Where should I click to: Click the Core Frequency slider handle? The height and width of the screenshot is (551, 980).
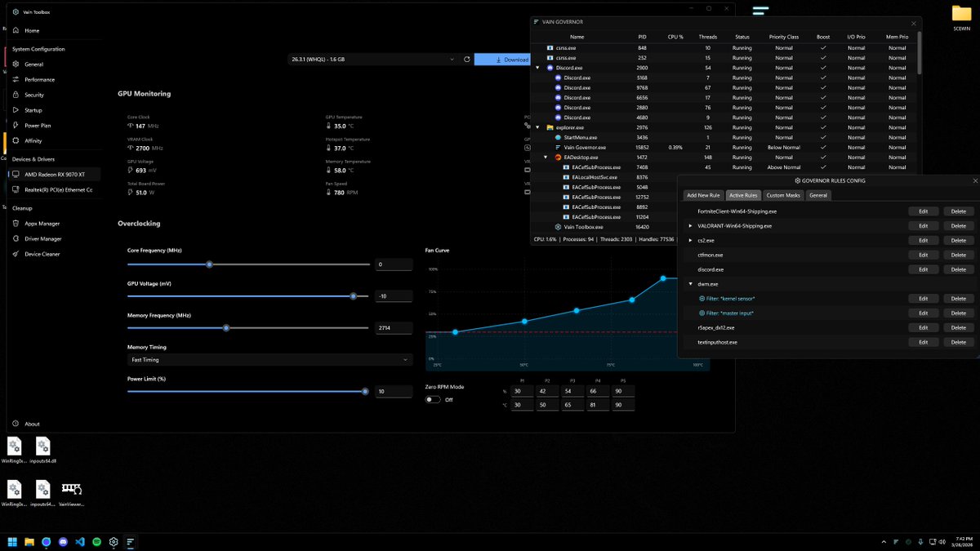pyautogui.click(x=210, y=264)
